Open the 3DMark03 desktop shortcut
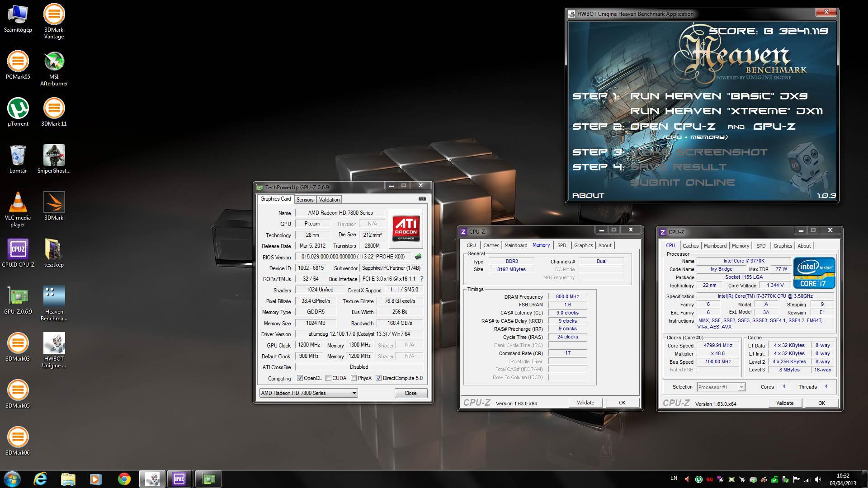This screenshot has height=488, width=868. click(x=18, y=347)
